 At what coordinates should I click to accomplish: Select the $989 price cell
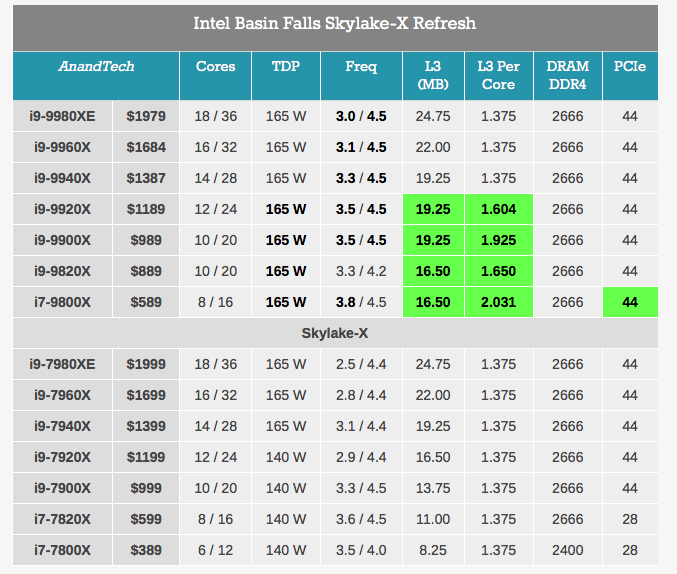pyautogui.click(x=146, y=240)
